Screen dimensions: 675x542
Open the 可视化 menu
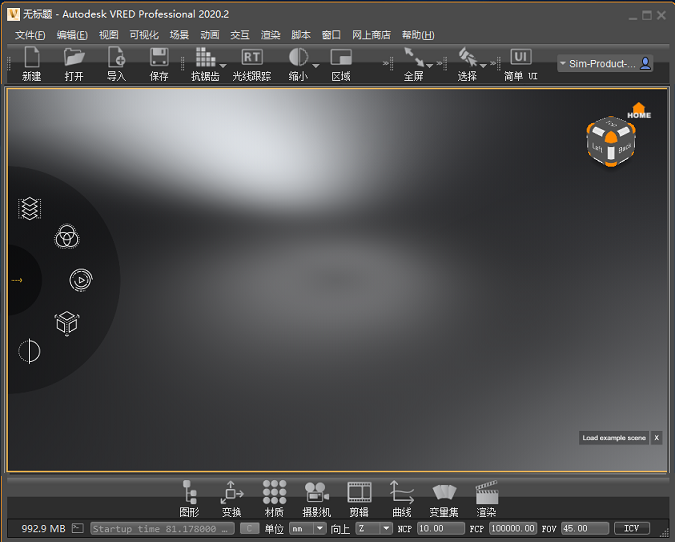click(144, 35)
